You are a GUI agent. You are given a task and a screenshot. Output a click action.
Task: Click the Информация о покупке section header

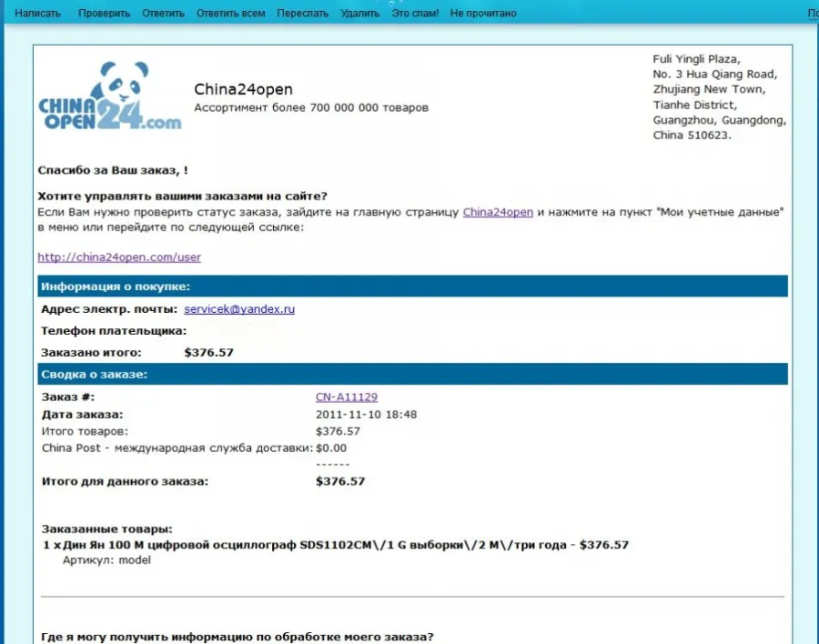click(x=412, y=287)
